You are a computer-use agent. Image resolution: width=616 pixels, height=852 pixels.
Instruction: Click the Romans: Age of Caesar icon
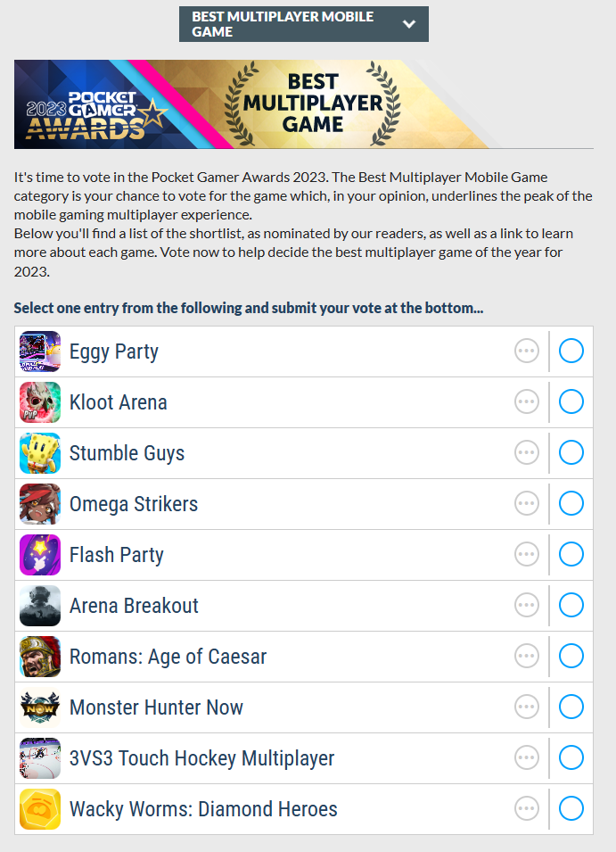(x=40, y=657)
